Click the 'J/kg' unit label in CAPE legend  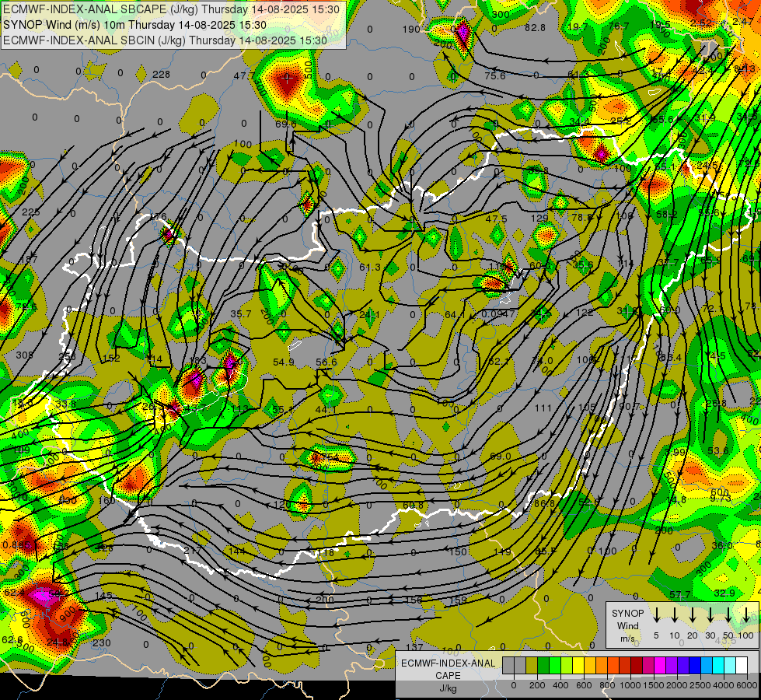pos(448,688)
